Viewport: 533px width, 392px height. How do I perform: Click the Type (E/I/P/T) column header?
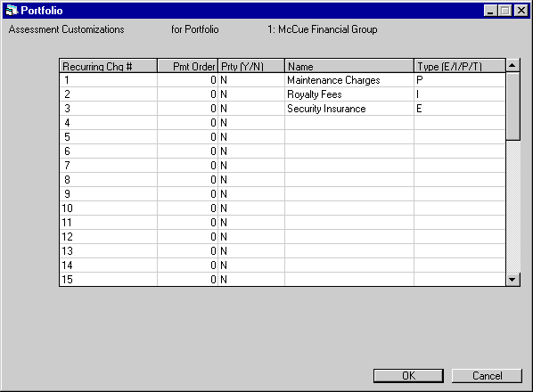point(460,66)
